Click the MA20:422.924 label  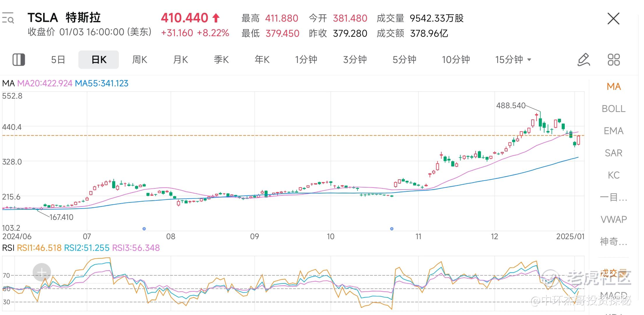[45, 83]
